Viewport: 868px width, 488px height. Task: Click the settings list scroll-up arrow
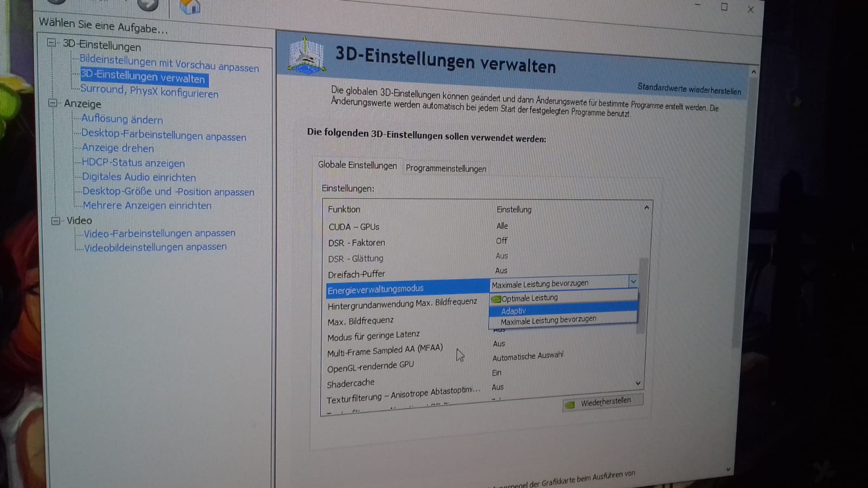[x=646, y=207]
